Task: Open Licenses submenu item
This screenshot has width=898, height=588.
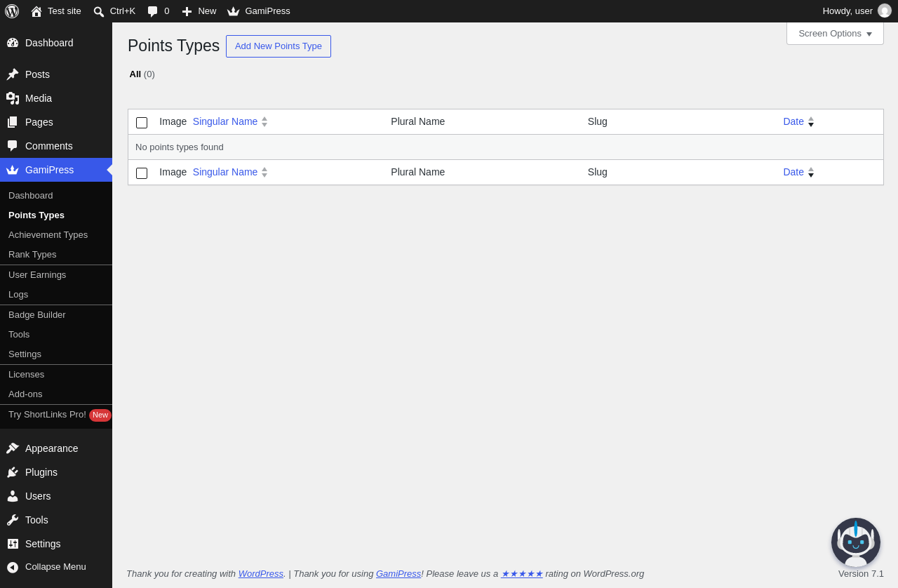Action: tap(56, 374)
